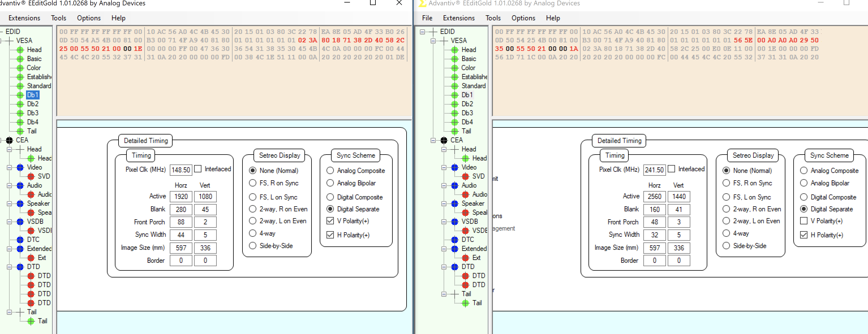Open Tools menu in left window

pyautogui.click(x=59, y=18)
